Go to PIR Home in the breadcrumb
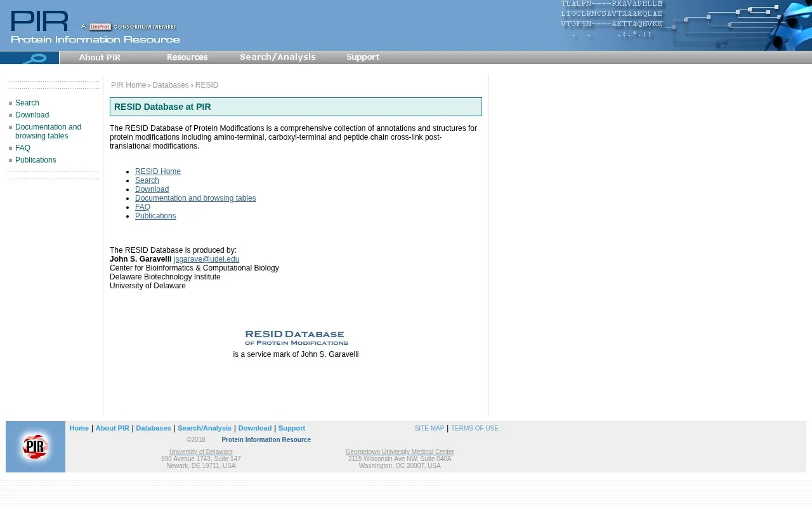 point(129,85)
